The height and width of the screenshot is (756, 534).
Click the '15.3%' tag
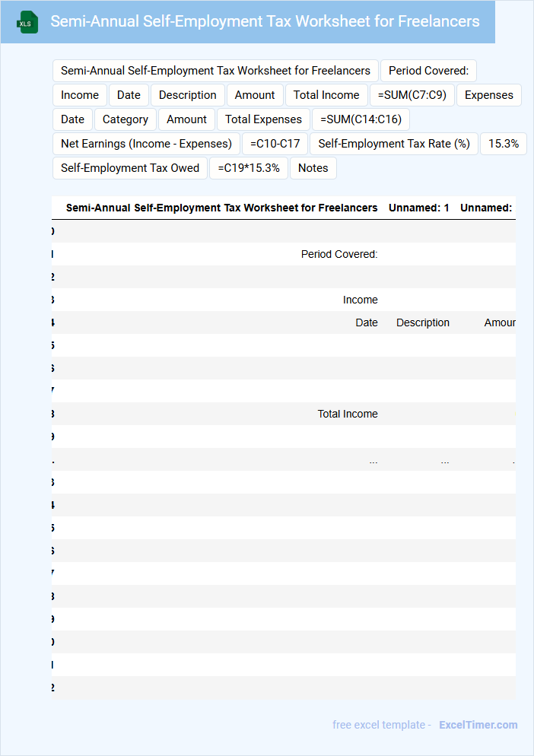[x=503, y=144]
